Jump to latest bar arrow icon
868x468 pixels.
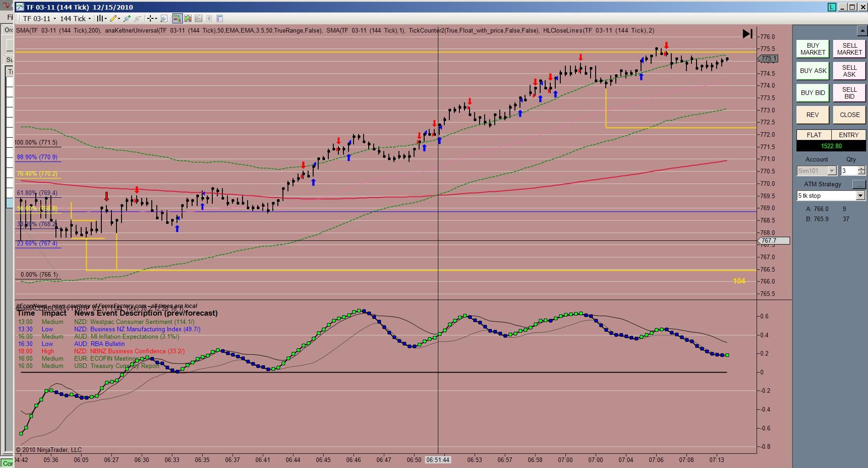click(x=747, y=33)
